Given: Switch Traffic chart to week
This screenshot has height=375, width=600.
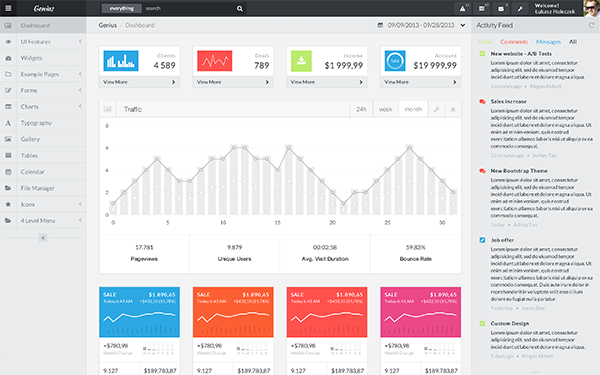Looking at the screenshot, I should [x=385, y=109].
